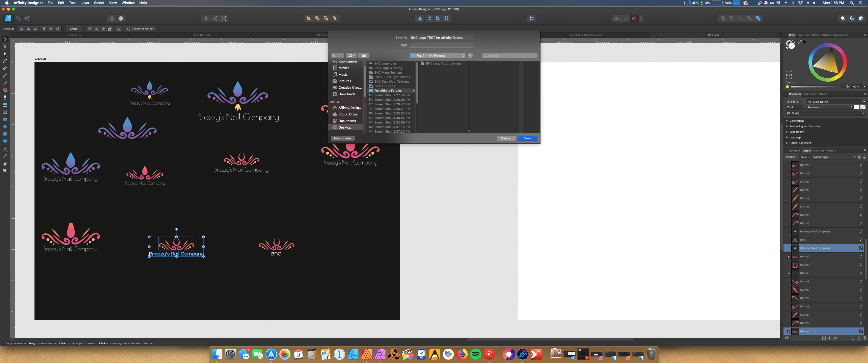Switch to Pixel Persona icon
The width and height of the screenshot is (868, 363).
[x=18, y=18]
